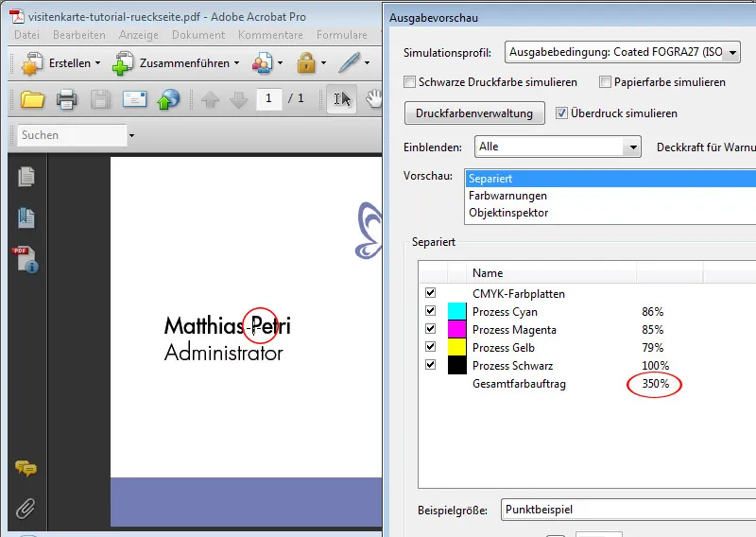Enable Papierfarbe simulieren checkbox
The width and height of the screenshot is (756, 537).
coord(605,82)
